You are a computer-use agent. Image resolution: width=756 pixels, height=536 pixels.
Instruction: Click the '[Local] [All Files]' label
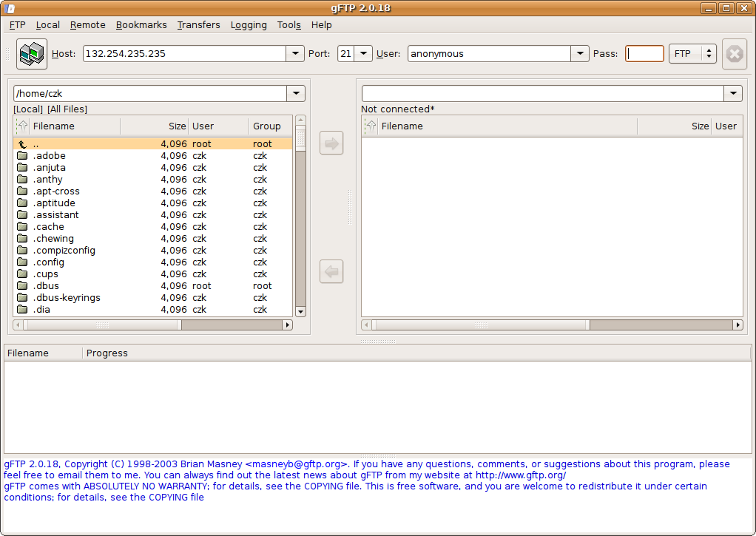(50, 109)
